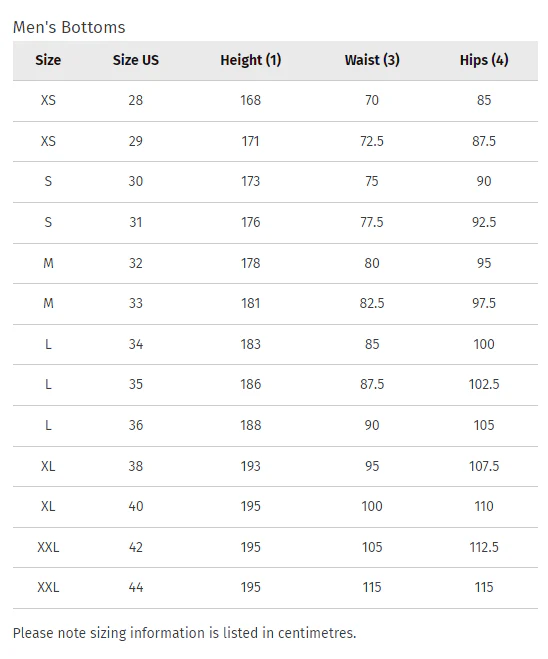Click waist value 100 in XL row
This screenshot has width=548, height=659.
tap(372, 506)
